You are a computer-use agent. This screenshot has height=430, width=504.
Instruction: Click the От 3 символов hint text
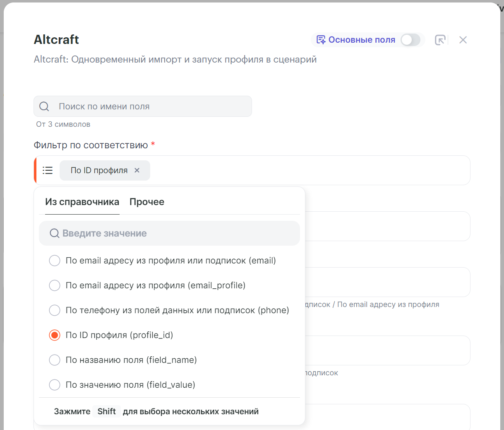point(63,124)
